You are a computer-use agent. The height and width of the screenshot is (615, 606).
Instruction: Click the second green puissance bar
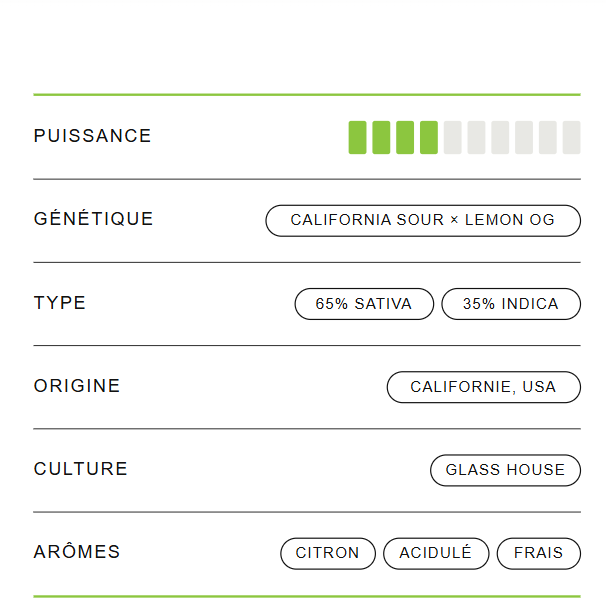[x=381, y=137]
